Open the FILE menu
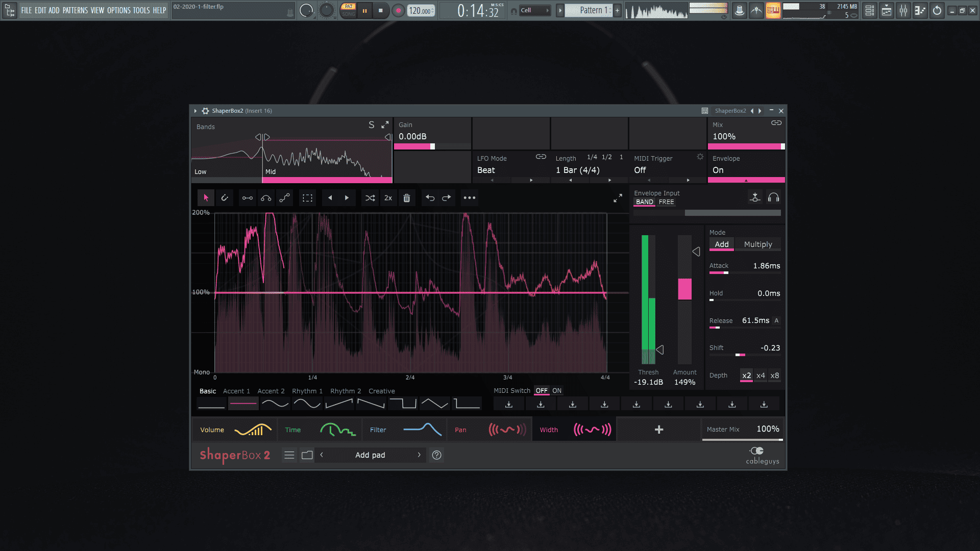Screen dimensions: 980x551 click(x=26, y=10)
